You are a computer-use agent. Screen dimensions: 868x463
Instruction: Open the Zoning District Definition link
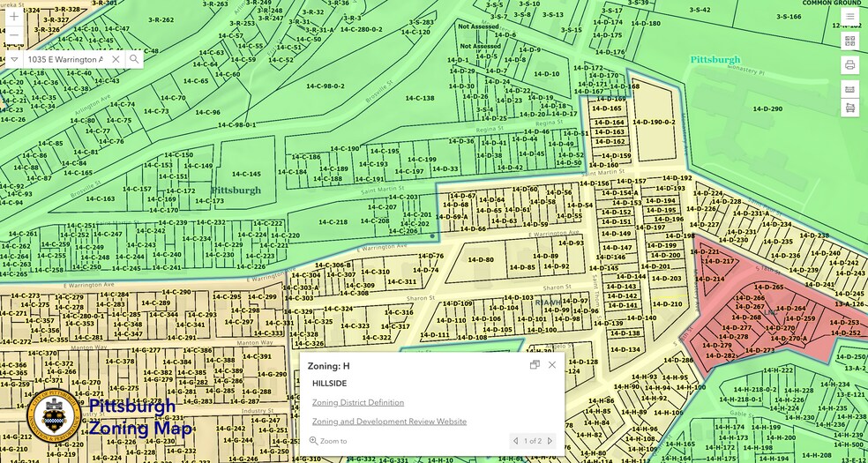[x=358, y=403]
